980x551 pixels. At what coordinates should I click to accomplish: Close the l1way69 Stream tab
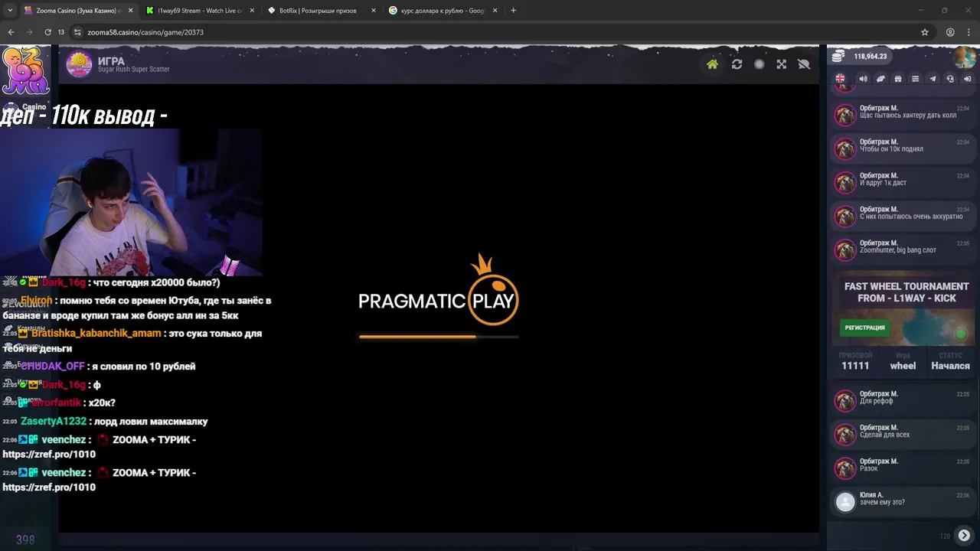252,11
